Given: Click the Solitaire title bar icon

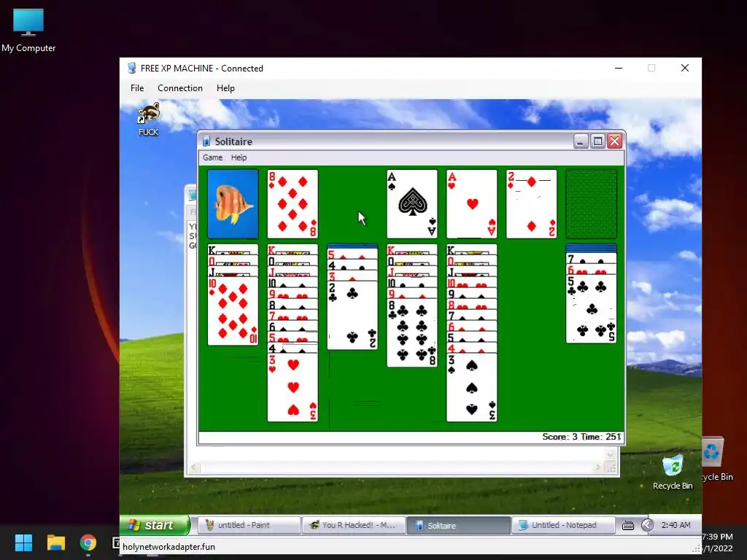Looking at the screenshot, I should [x=206, y=141].
